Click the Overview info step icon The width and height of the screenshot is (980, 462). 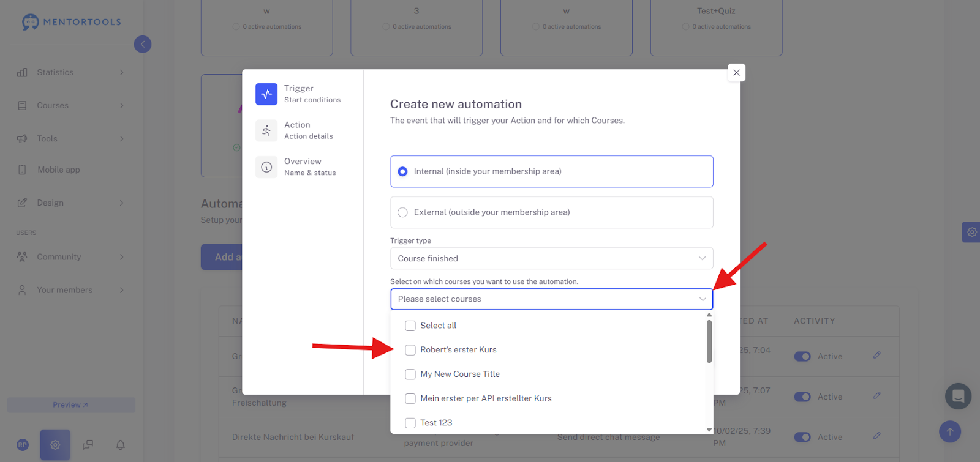266,166
